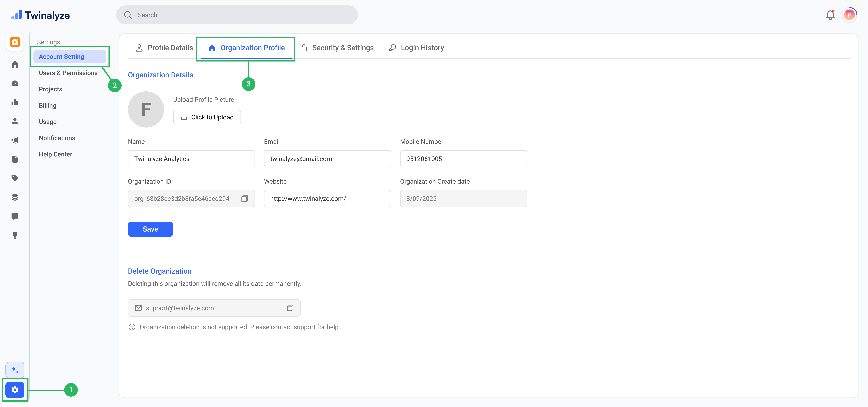The width and height of the screenshot is (868, 407).
Task: Open the bar chart analytics icon
Action: coord(15,102)
